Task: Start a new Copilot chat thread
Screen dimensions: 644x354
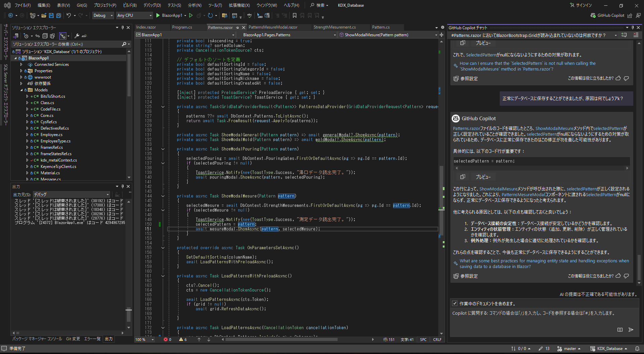Action: 624,35
